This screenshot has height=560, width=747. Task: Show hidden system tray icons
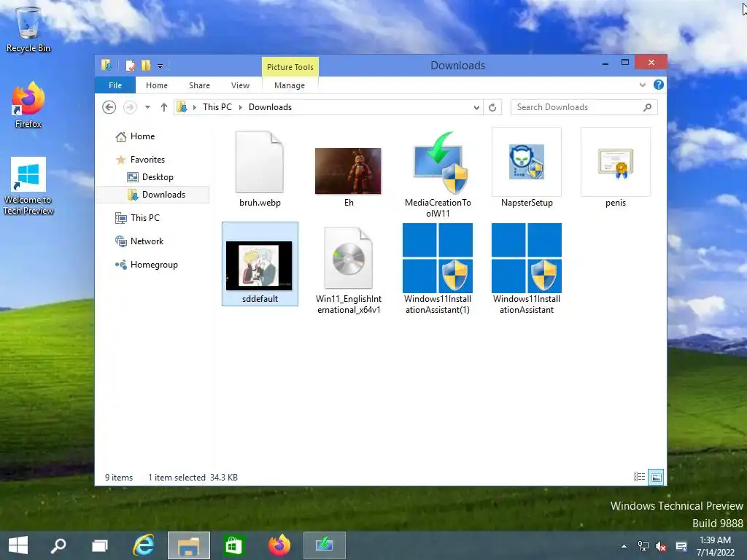[624, 546]
